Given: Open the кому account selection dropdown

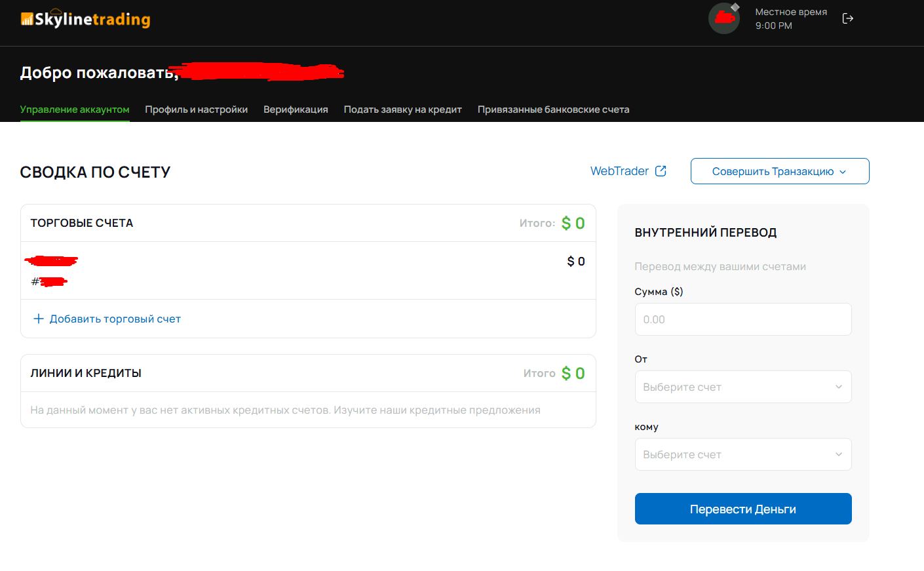Looking at the screenshot, I should tap(742, 454).
